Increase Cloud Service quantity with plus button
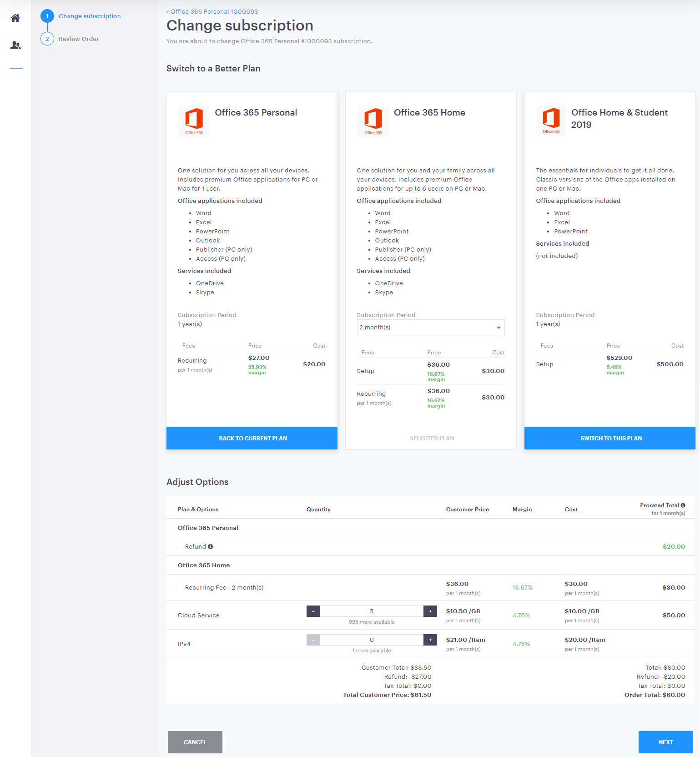Image resolution: width=700 pixels, height=757 pixels. click(430, 611)
